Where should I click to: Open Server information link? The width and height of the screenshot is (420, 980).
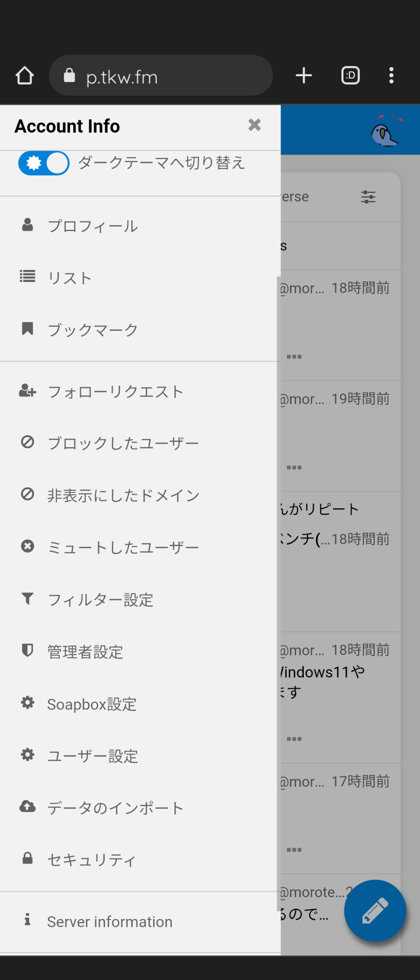[110, 922]
